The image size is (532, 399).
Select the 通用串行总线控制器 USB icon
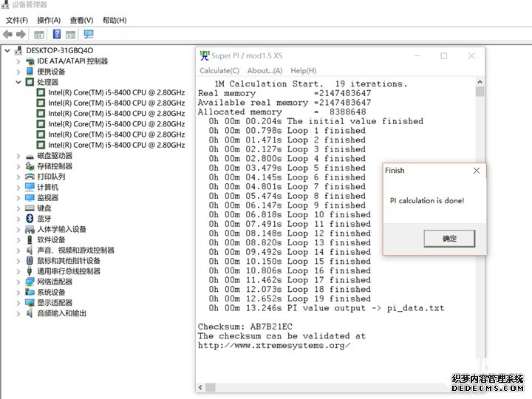pyautogui.click(x=30, y=271)
